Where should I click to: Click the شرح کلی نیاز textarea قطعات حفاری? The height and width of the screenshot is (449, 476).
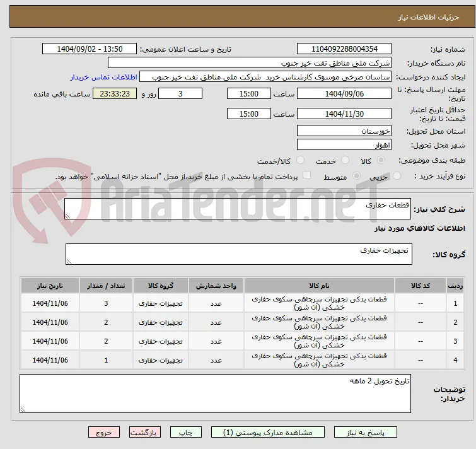238,209
